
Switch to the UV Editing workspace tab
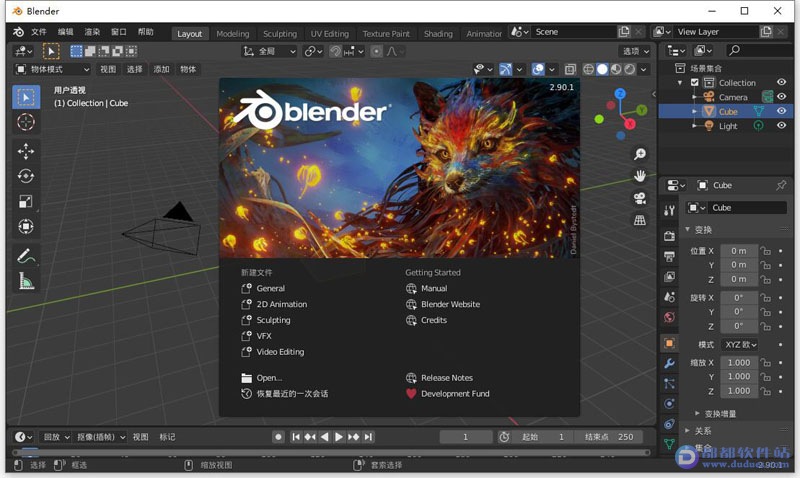[330, 34]
